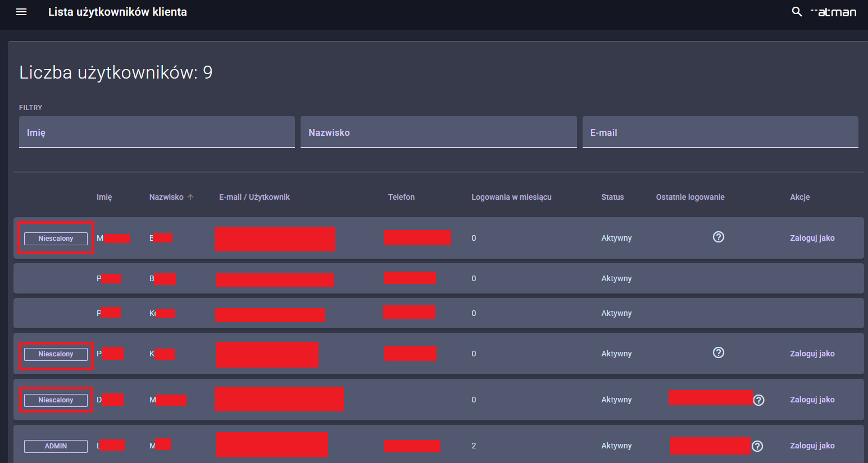Click the Ostatnie logowanie column header
Image resolution: width=868 pixels, height=463 pixels.
point(690,197)
